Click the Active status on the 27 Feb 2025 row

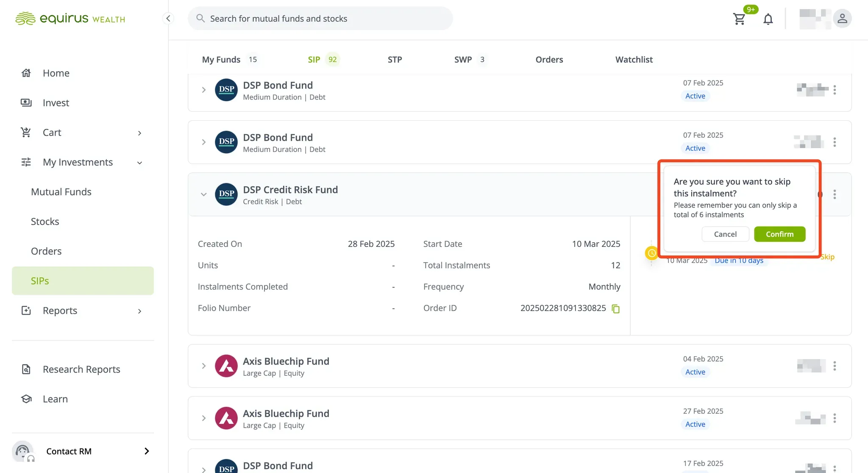point(695,424)
